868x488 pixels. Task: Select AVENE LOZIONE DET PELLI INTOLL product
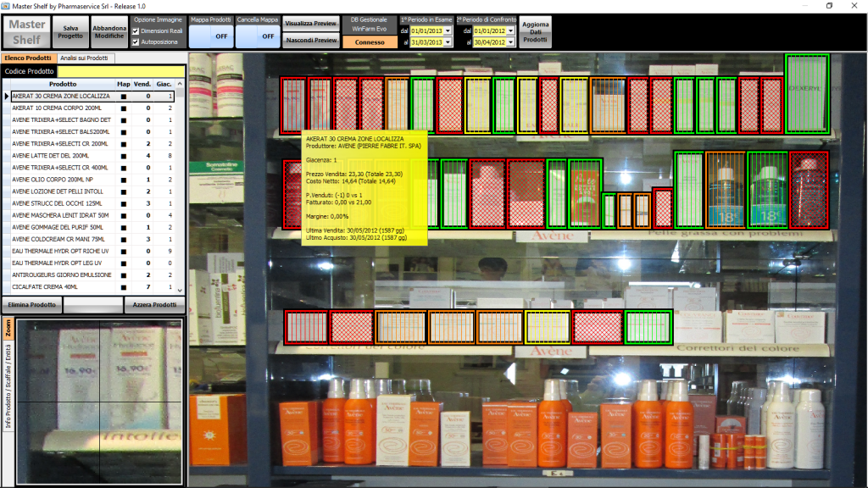click(88, 191)
